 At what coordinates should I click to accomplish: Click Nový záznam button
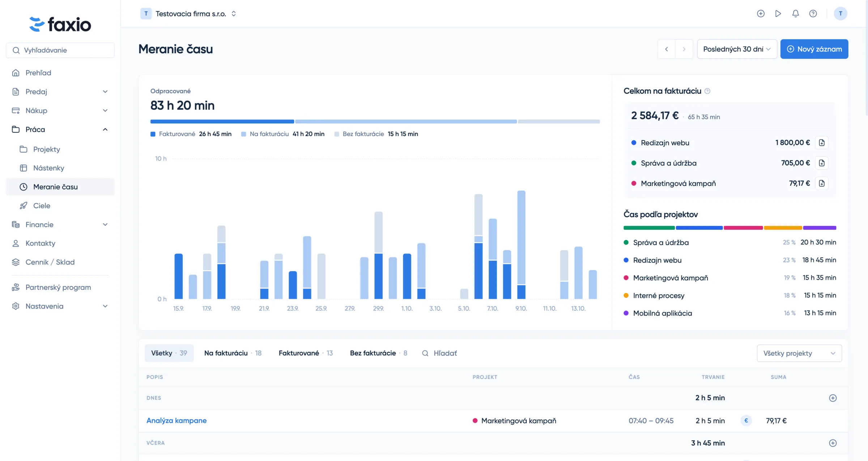(814, 49)
